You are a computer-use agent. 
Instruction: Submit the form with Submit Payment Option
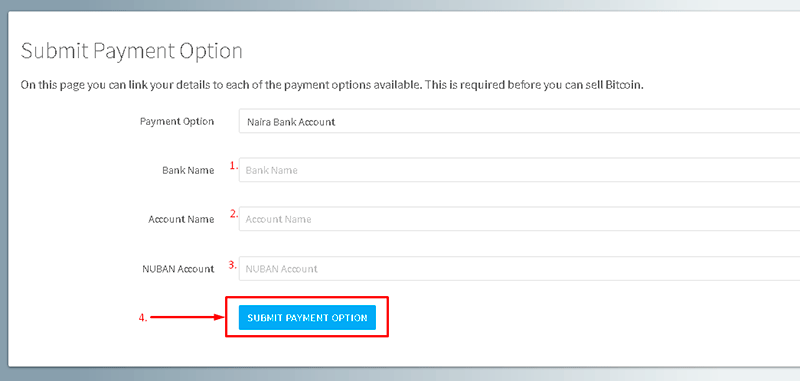[x=307, y=317]
